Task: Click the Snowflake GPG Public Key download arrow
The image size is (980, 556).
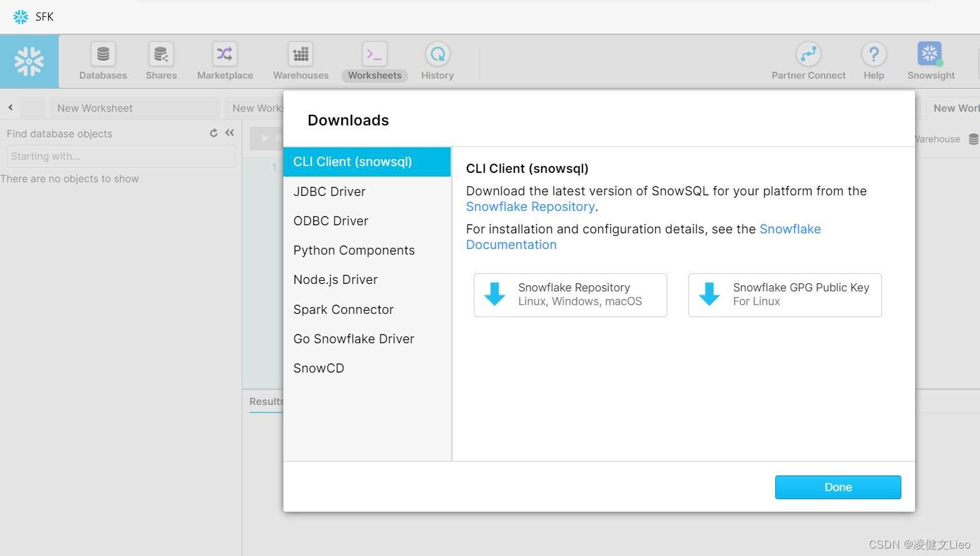Action: [710, 294]
